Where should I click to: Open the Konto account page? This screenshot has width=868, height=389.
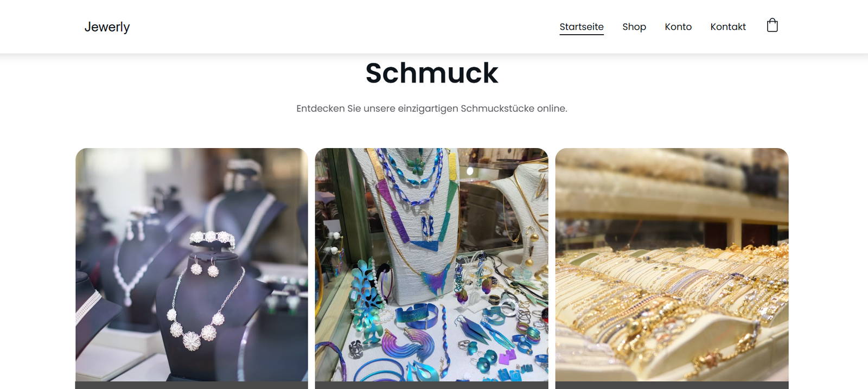[678, 27]
